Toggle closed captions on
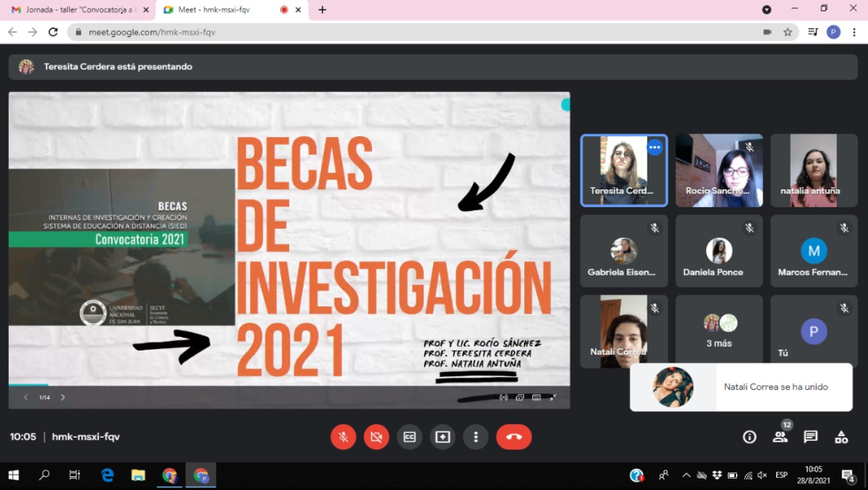 409,437
